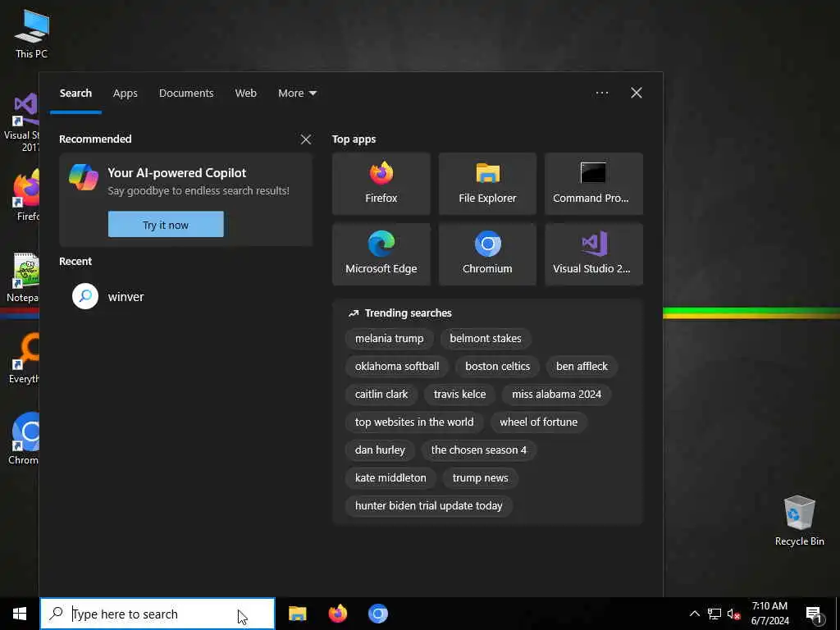Click the Copilot logo icon
The height and width of the screenshot is (630, 840).
(84, 177)
